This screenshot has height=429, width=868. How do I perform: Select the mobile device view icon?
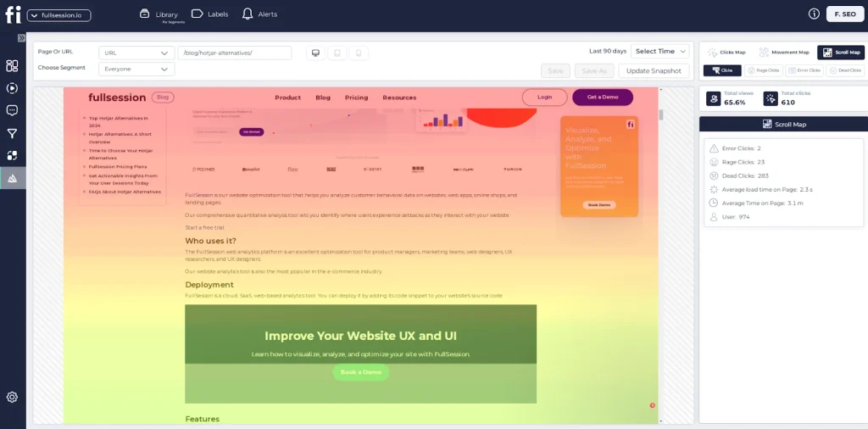[359, 53]
